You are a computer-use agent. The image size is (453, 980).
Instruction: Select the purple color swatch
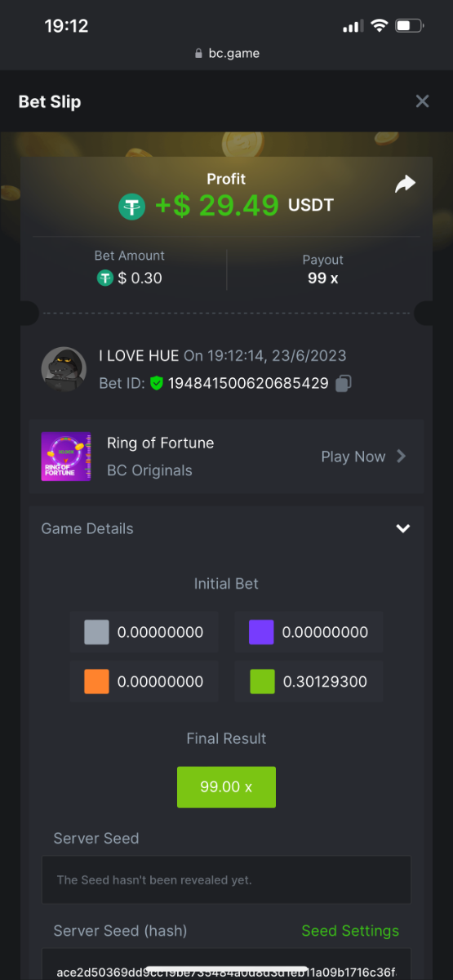[261, 632]
